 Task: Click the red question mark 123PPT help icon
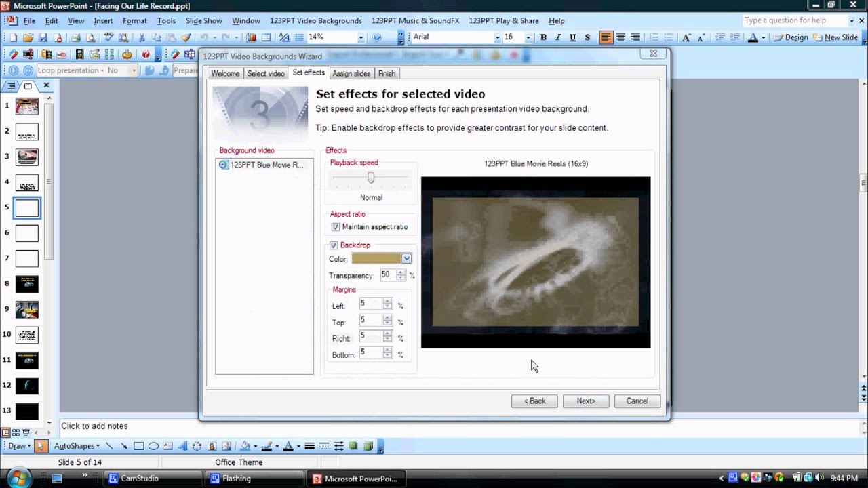[x=146, y=54]
